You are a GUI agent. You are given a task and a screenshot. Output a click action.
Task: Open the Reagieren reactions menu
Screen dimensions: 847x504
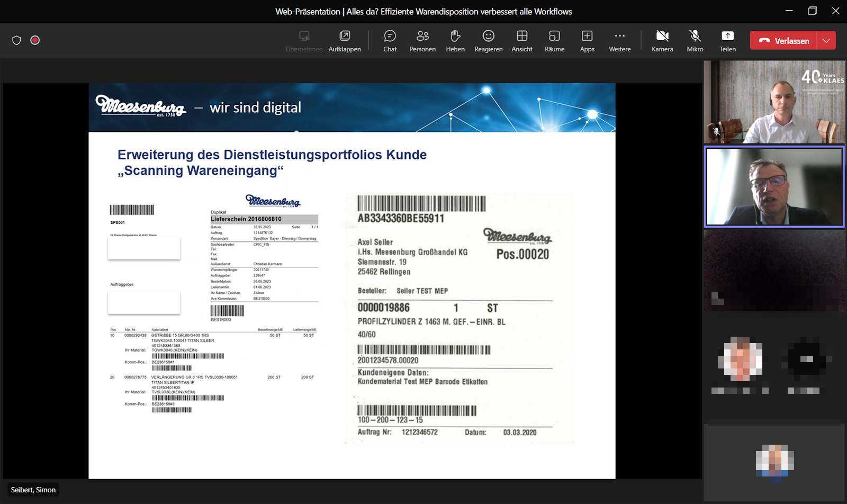(x=488, y=41)
